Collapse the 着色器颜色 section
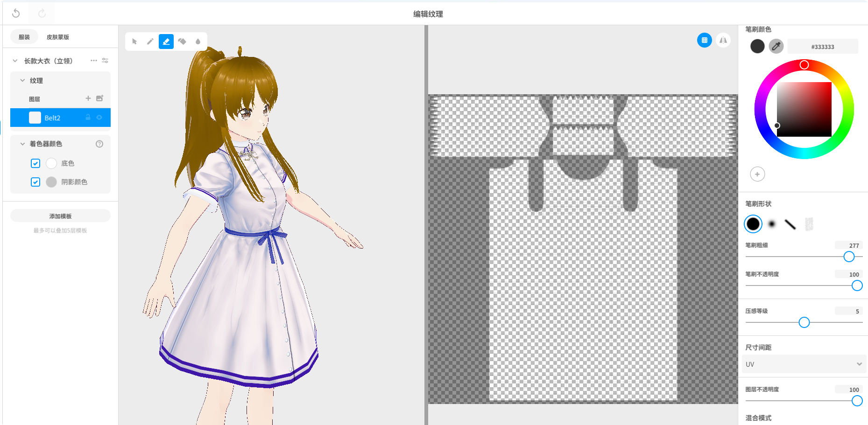The width and height of the screenshot is (868, 425). (22, 144)
